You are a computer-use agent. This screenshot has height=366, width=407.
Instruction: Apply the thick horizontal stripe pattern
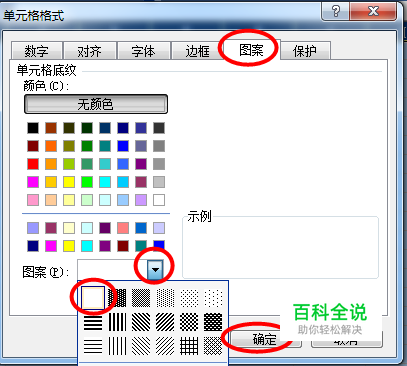pyautogui.click(x=93, y=322)
